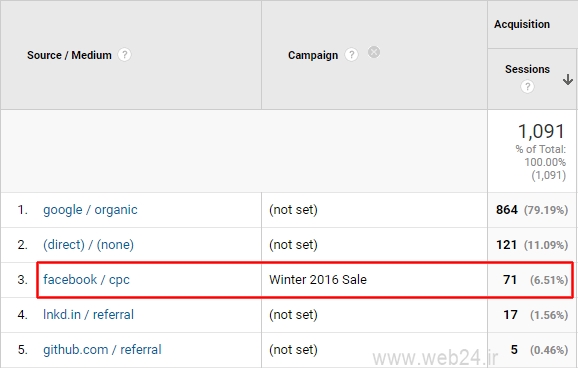Screen dimensions: 578x368
Task: Open google / organic source link
Action: point(90,210)
